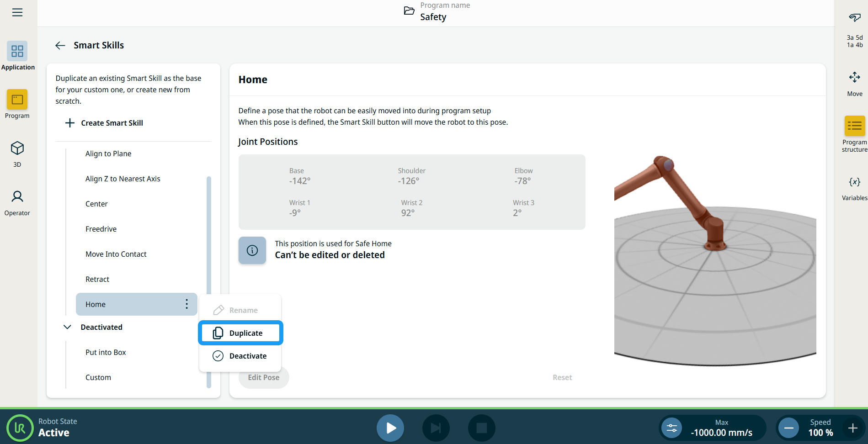Click Create Smart Skill
The width and height of the screenshot is (868, 444).
[105, 123]
